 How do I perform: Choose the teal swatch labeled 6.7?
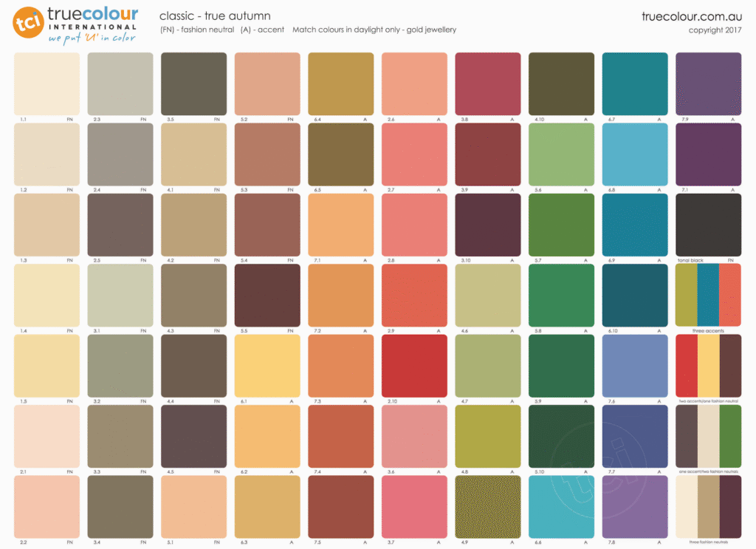635,83
